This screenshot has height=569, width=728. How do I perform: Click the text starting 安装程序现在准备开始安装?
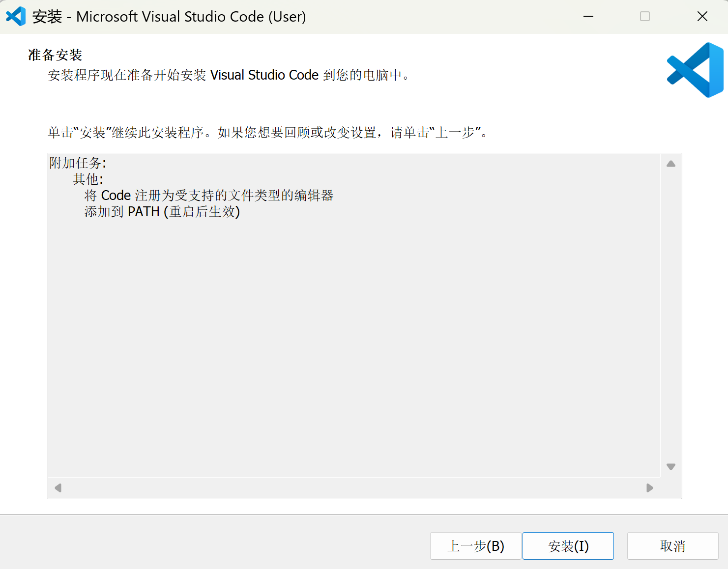[x=230, y=75]
